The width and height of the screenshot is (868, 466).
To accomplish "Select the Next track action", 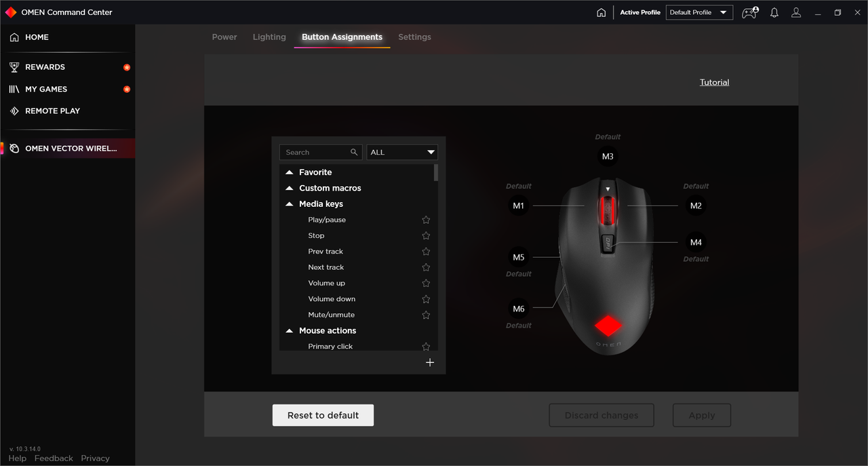I will tap(326, 267).
